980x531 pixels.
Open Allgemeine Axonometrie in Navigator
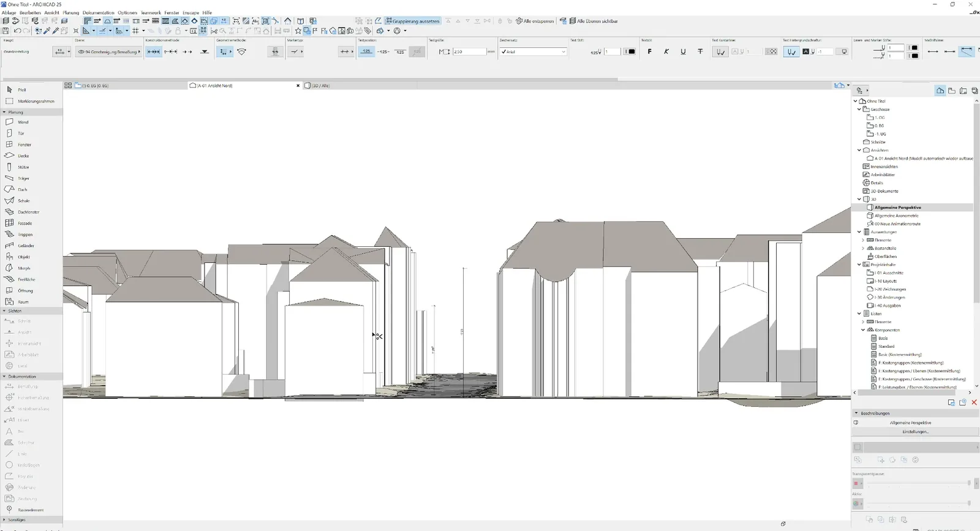[x=896, y=216]
